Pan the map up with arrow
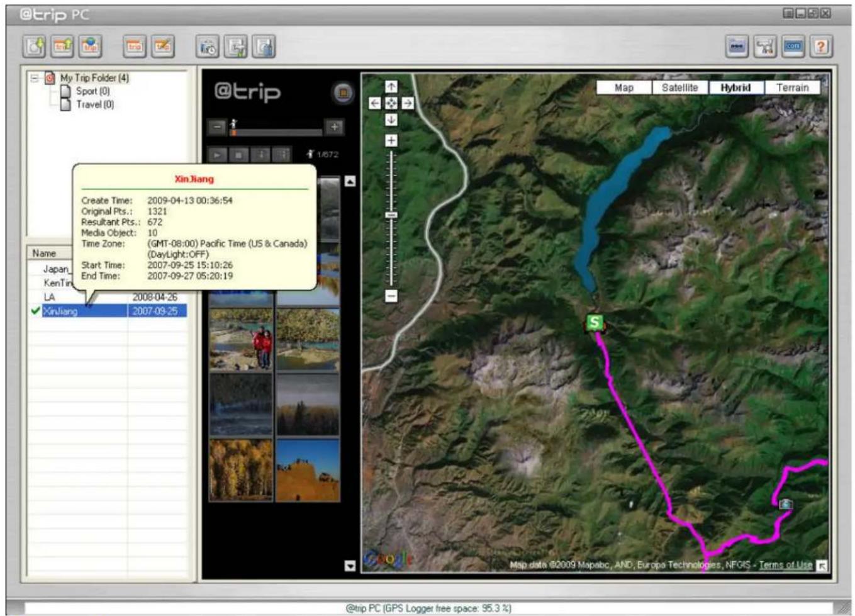 tap(391, 86)
